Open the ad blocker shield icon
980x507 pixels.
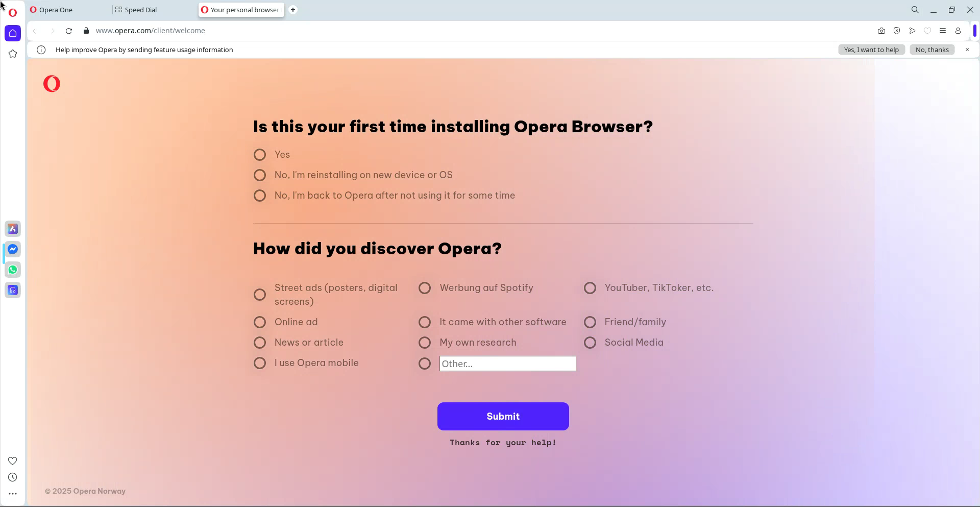click(x=896, y=31)
